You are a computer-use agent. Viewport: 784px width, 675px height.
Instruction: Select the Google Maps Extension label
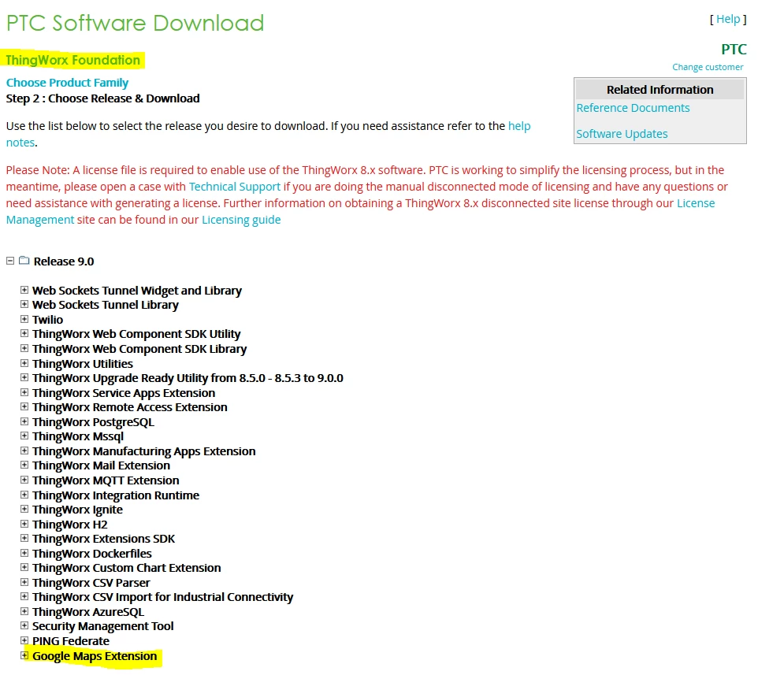click(x=95, y=656)
